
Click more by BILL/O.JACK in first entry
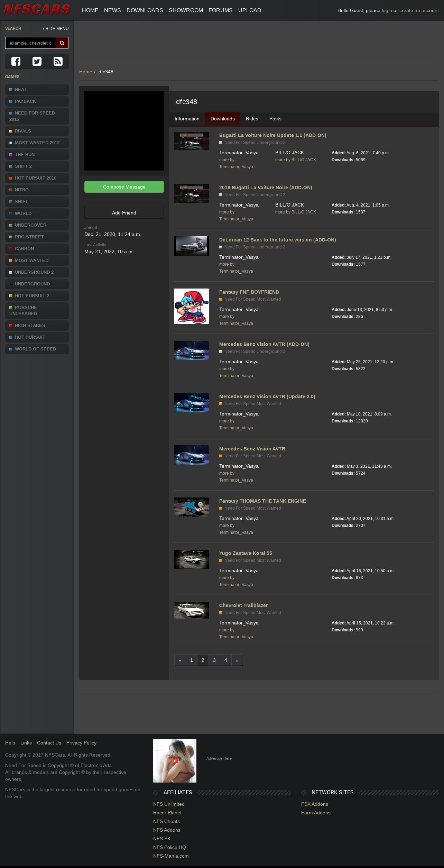click(296, 160)
